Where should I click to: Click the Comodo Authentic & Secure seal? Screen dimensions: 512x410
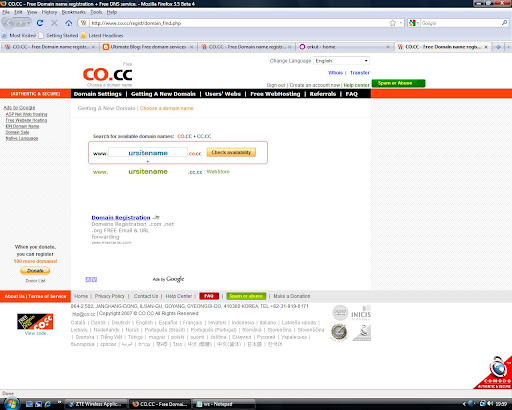click(x=494, y=373)
